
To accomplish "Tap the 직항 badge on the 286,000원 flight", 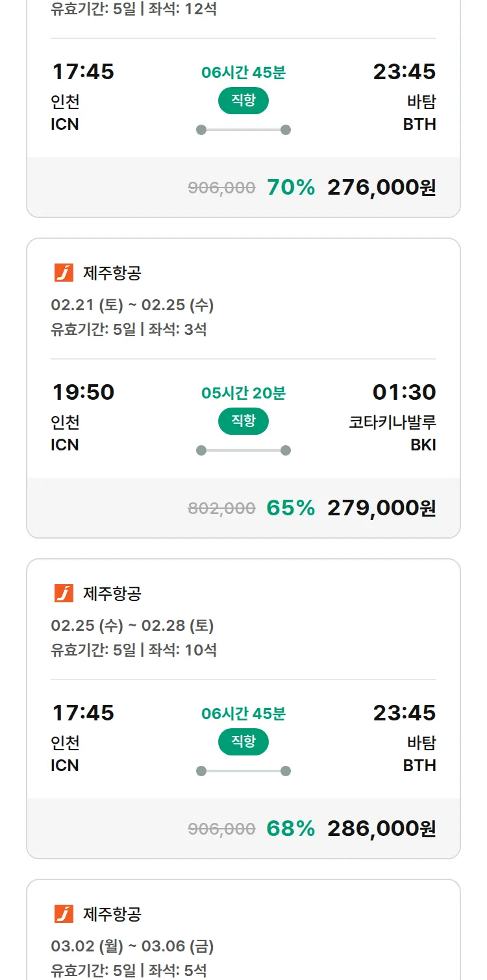I will (x=243, y=742).
